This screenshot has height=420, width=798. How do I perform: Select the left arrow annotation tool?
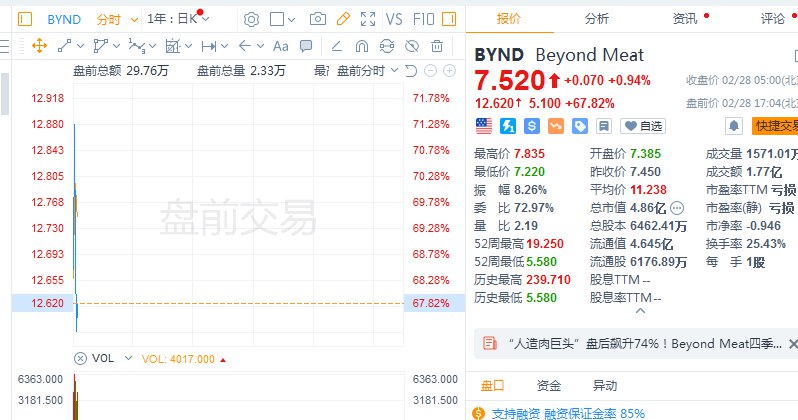245,46
